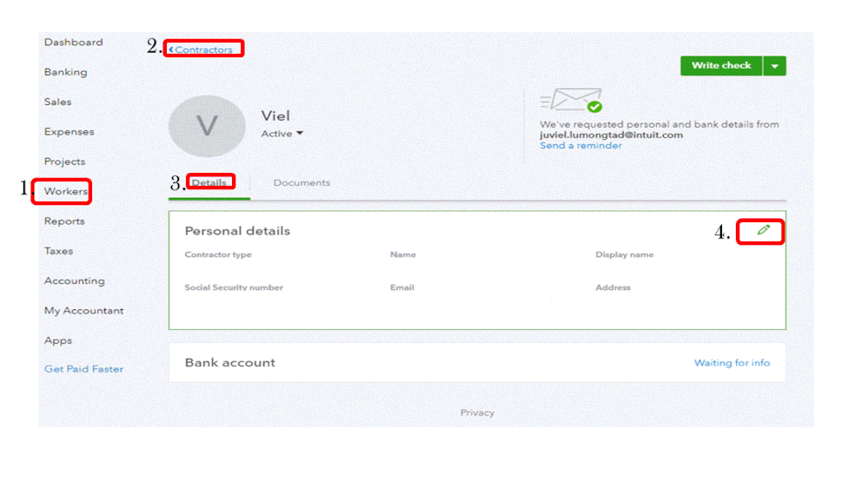Select the Bank account section card

point(477,362)
